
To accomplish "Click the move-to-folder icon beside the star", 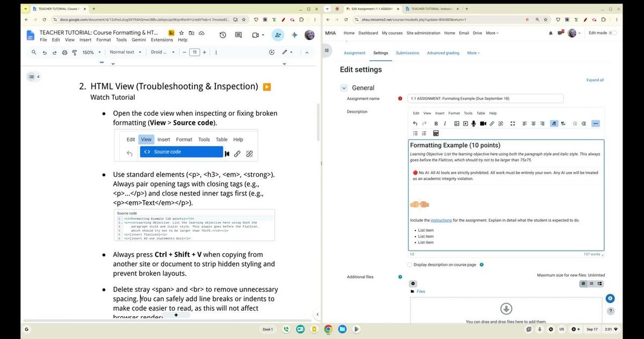I will coord(192,33).
